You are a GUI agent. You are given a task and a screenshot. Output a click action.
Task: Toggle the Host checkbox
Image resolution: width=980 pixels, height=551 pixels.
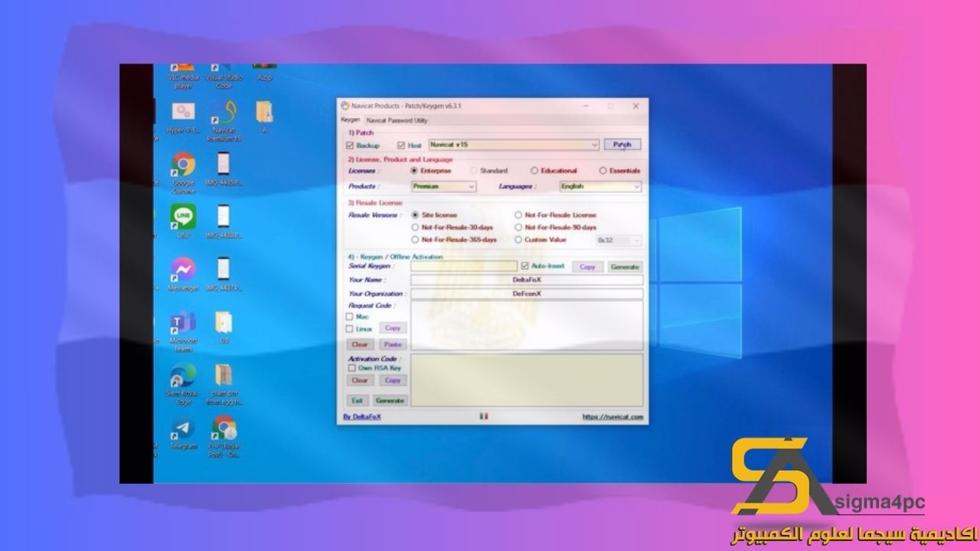401,145
